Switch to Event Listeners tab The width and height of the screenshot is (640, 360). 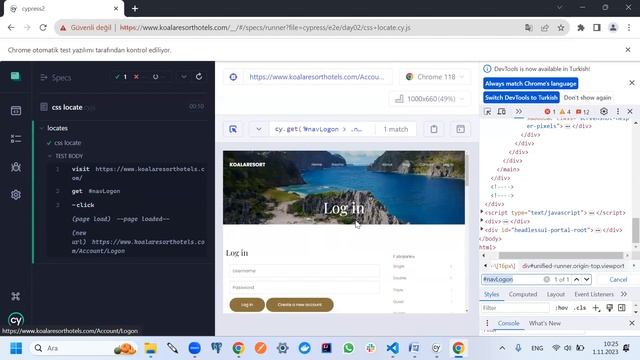click(x=594, y=294)
